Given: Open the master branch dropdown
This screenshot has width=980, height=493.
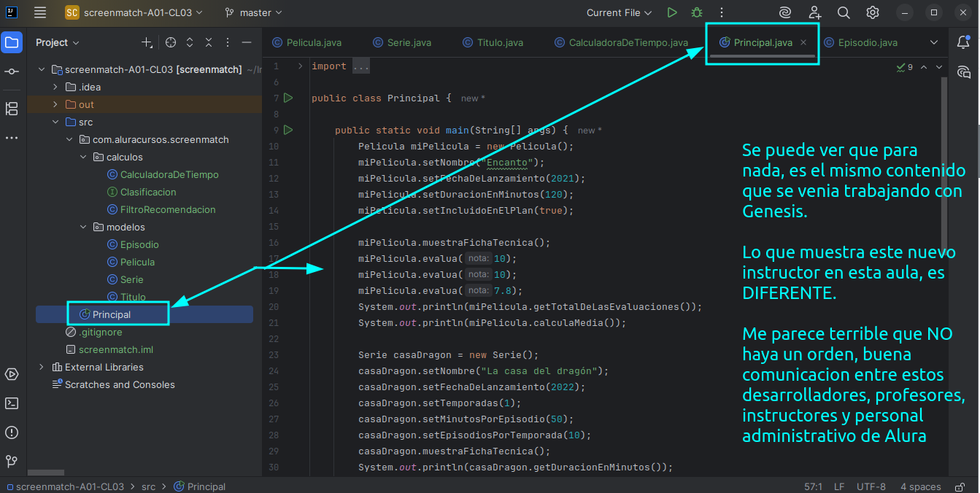Looking at the screenshot, I should pyautogui.click(x=253, y=12).
